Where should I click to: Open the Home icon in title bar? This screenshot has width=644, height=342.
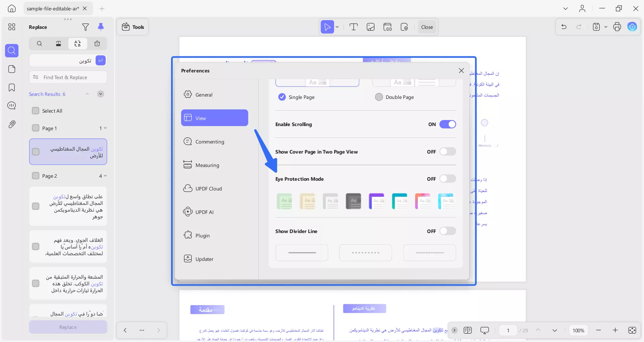pos(12,8)
